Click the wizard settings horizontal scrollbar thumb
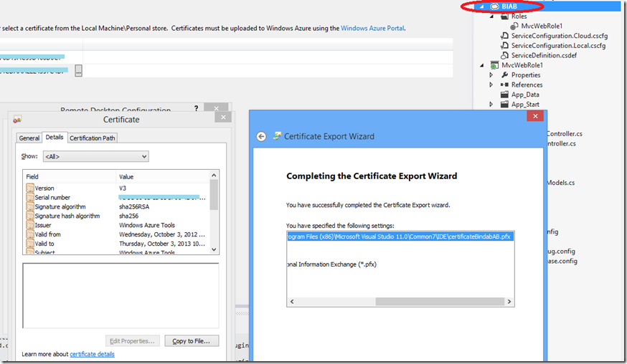The height and width of the screenshot is (364, 627). [x=440, y=302]
